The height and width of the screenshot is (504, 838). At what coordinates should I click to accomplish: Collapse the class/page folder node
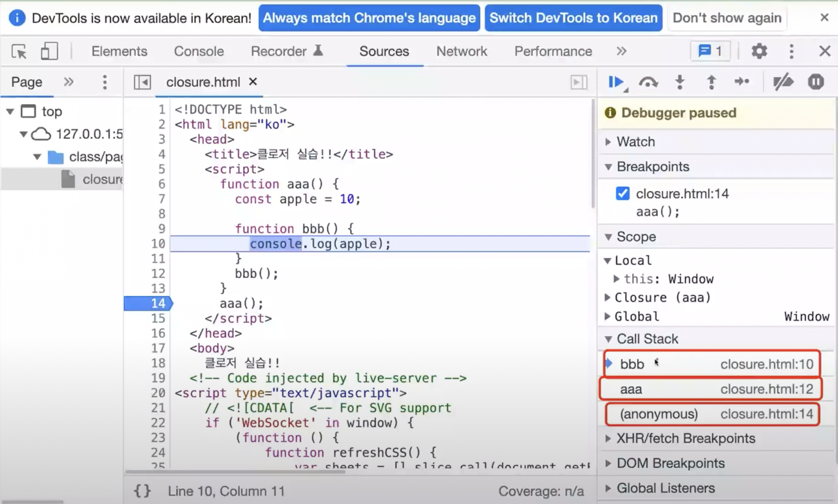pos(37,157)
